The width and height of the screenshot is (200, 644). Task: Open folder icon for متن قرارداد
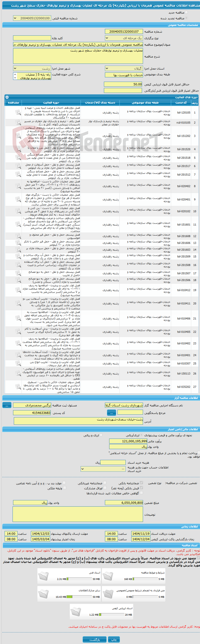[108, 594]
